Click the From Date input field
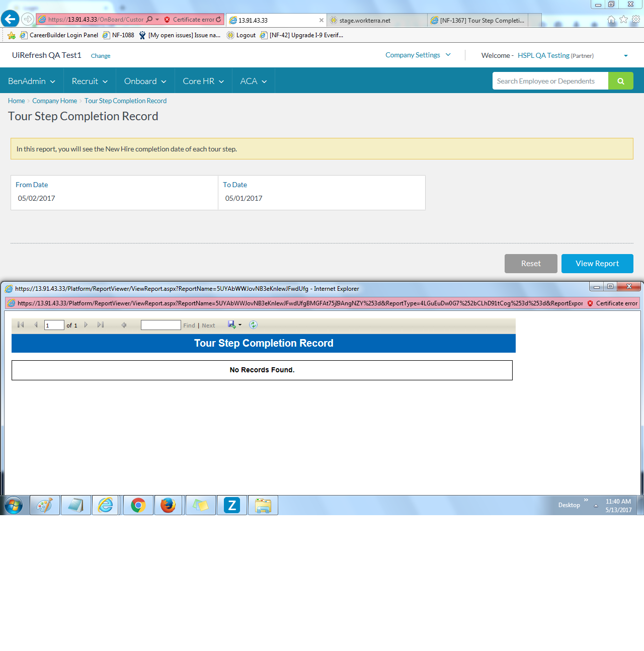The width and height of the screenshot is (644, 651). (114, 198)
